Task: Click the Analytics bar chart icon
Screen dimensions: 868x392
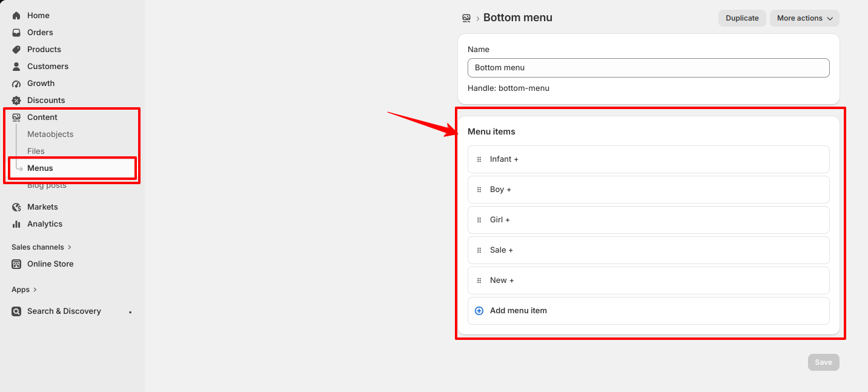Action: (x=16, y=224)
